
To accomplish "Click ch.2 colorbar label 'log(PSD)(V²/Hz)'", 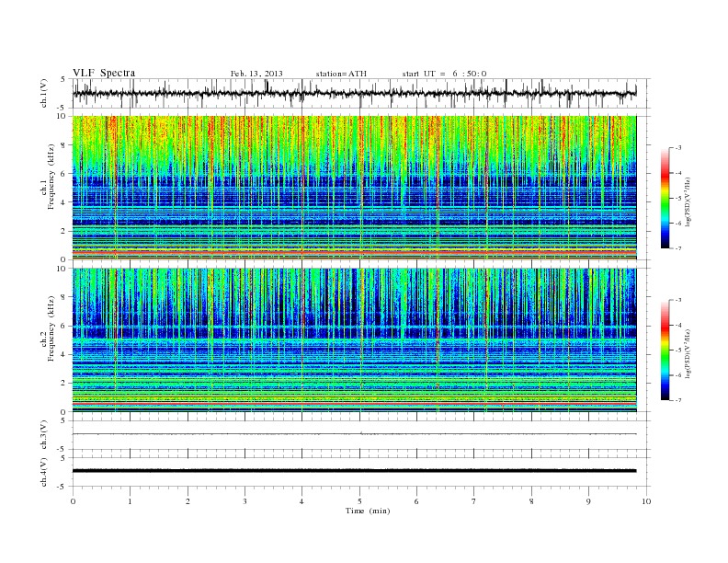I will tap(688, 353).
